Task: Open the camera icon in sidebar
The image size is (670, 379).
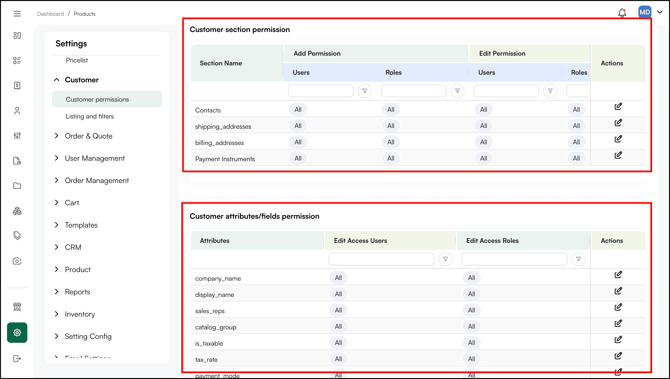Action: pos(17,261)
